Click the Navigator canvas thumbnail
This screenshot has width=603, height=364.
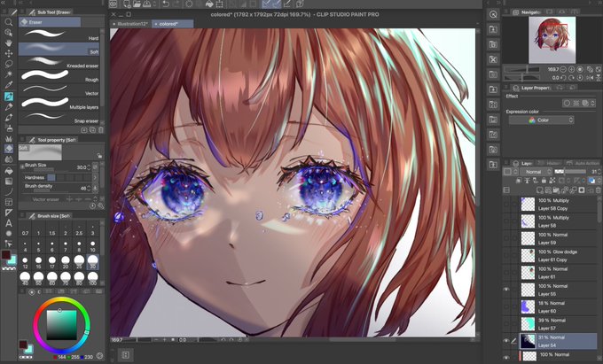(x=552, y=40)
